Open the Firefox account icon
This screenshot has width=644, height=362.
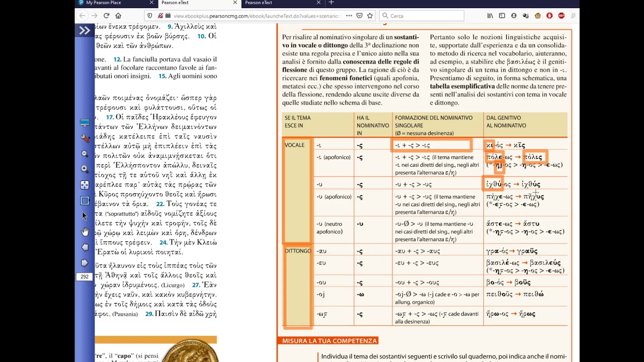pyautogui.click(x=514, y=16)
